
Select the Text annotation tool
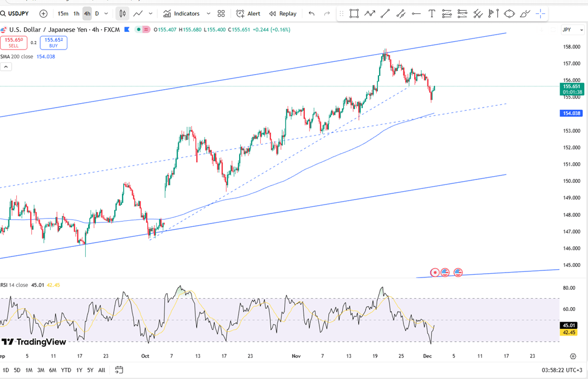coord(431,13)
